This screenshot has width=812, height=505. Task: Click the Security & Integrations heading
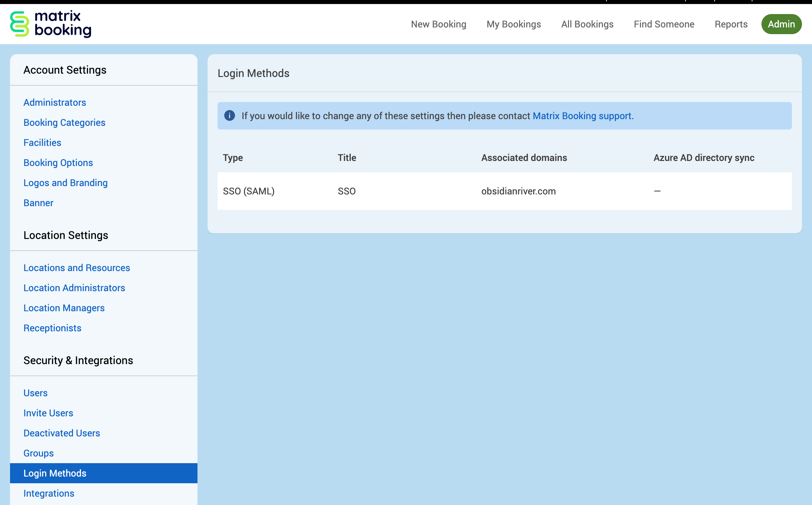[x=78, y=360]
